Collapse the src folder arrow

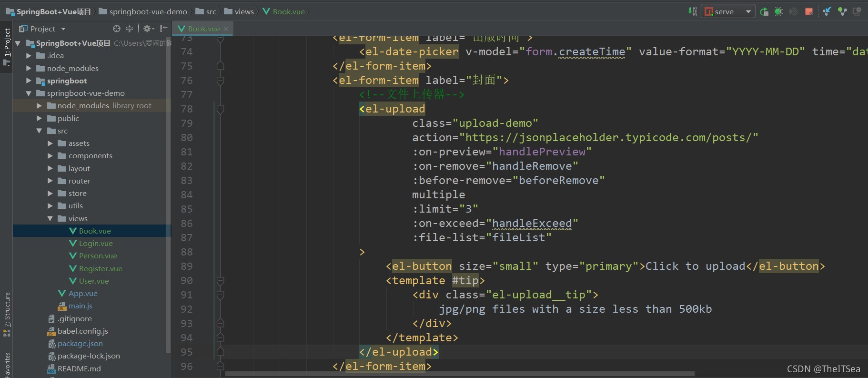pyautogui.click(x=39, y=131)
